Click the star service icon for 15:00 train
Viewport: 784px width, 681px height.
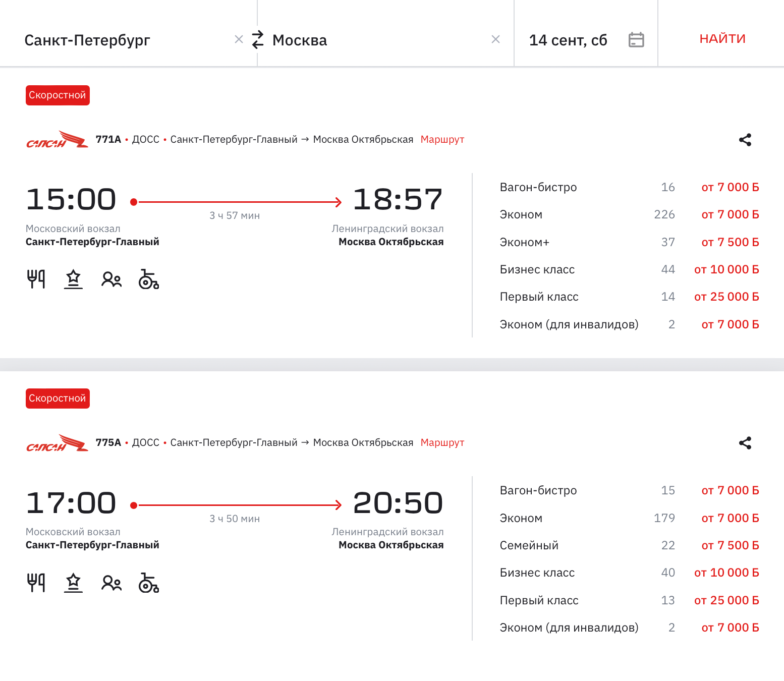tap(73, 279)
